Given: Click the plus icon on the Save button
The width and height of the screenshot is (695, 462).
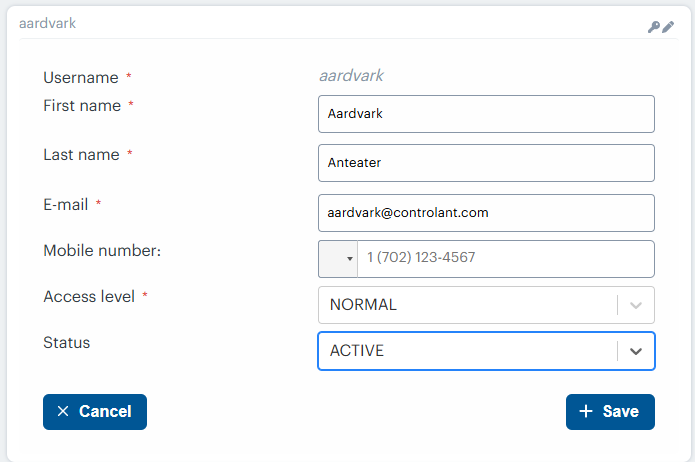Looking at the screenshot, I should pyautogui.click(x=586, y=412).
